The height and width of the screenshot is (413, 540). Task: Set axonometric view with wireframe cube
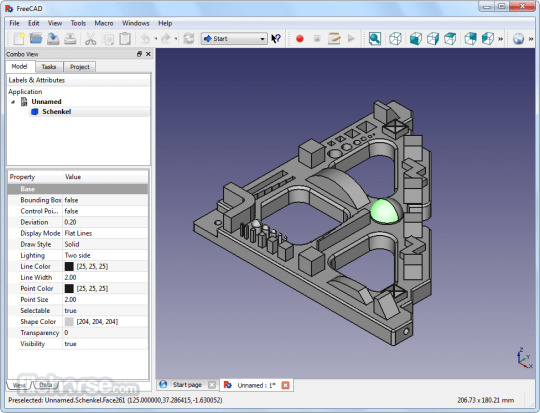(395, 38)
